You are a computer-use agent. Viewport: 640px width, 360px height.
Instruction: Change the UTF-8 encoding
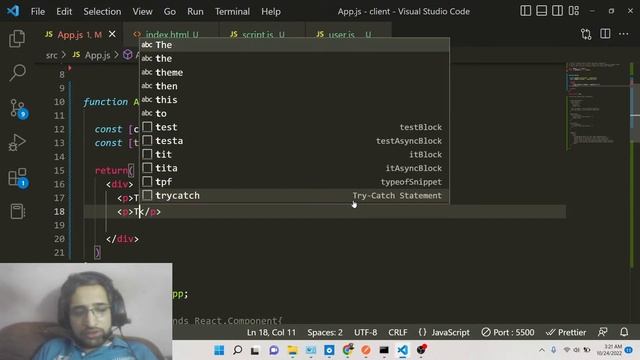coord(365,333)
